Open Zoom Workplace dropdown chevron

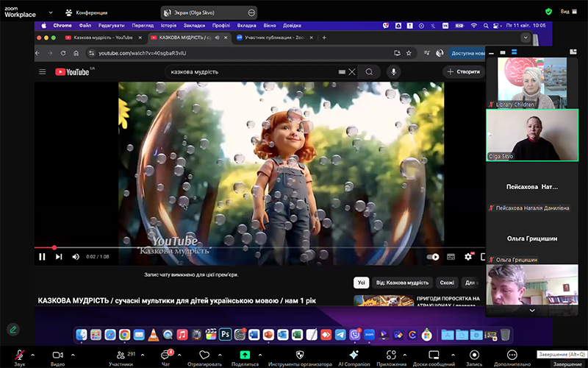(x=51, y=13)
